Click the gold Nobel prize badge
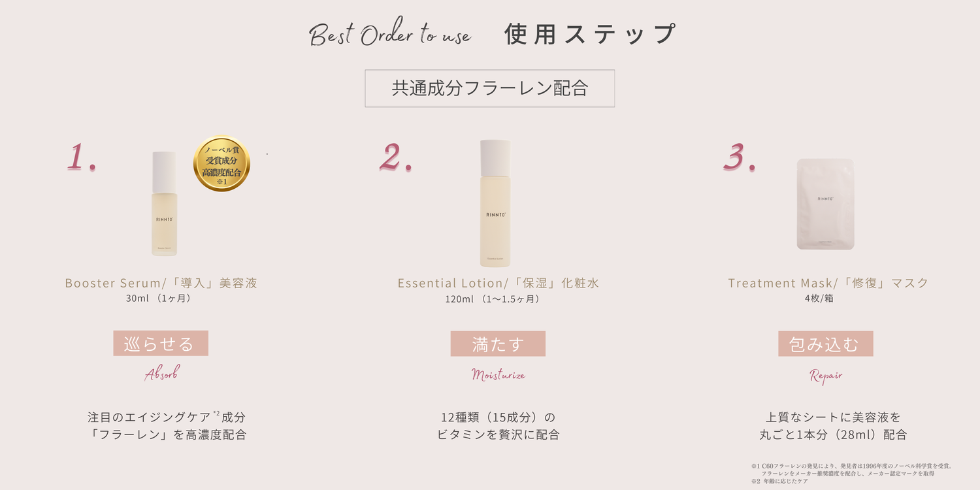This screenshot has width=980, height=490. pos(221,164)
